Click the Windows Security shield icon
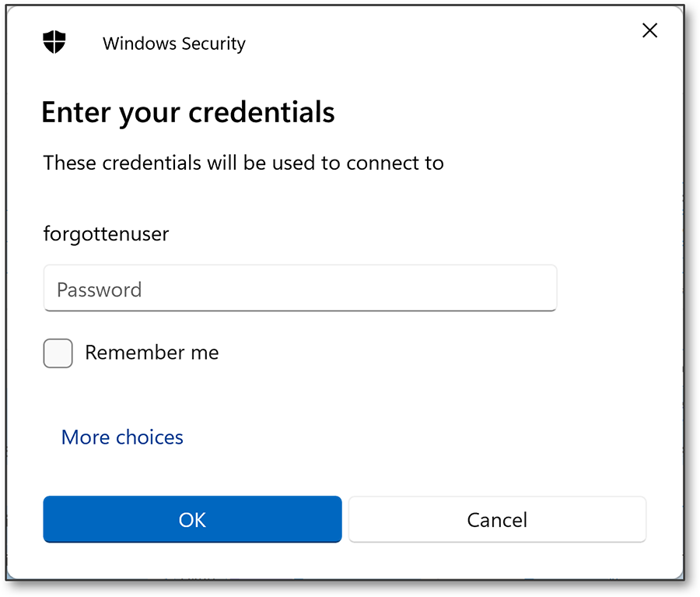This screenshot has width=700, height=597. [x=54, y=44]
